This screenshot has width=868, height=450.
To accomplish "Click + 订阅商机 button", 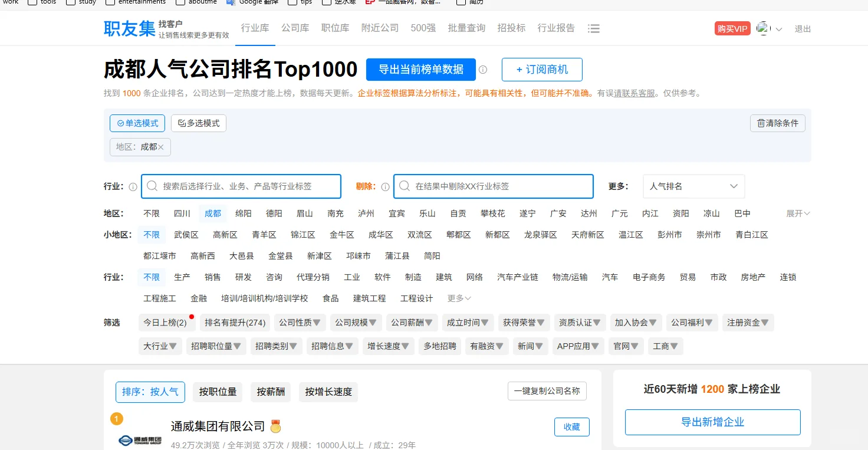I will [542, 70].
